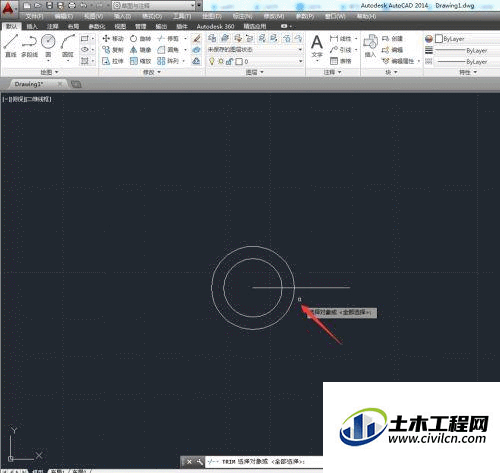
Task: Open the 帮助(H) help menu
Action: (366, 16)
